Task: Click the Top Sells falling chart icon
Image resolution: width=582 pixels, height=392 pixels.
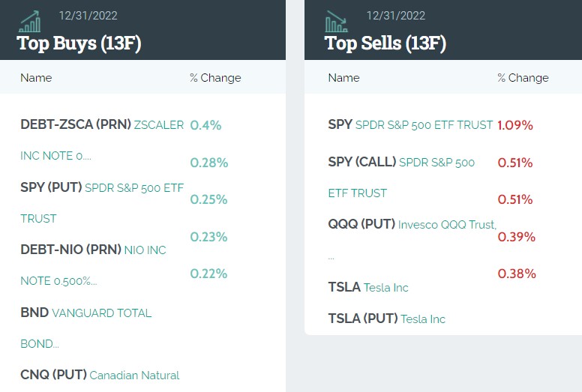Action: coord(337,21)
